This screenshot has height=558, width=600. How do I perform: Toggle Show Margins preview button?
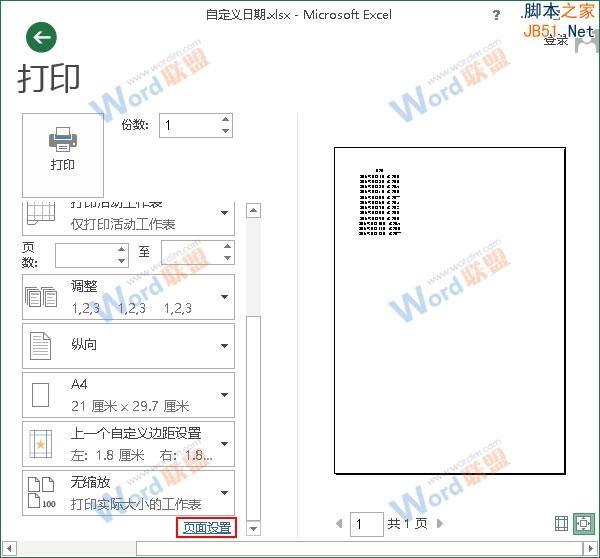point(561,524)
